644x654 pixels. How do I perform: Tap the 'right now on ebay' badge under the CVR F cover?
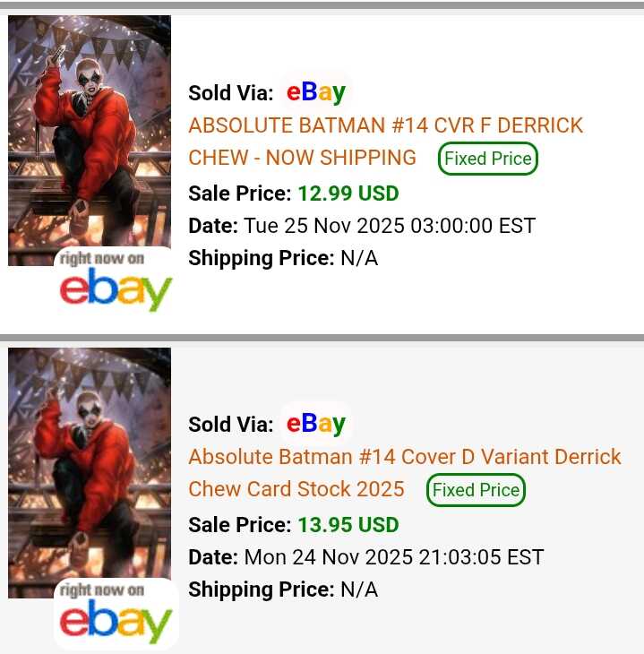click(116, 280)
